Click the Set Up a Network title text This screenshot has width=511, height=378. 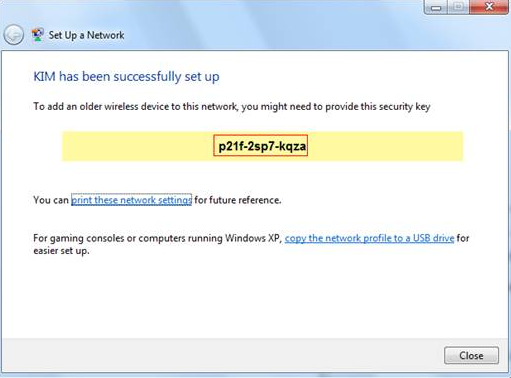tap(86, 35)
